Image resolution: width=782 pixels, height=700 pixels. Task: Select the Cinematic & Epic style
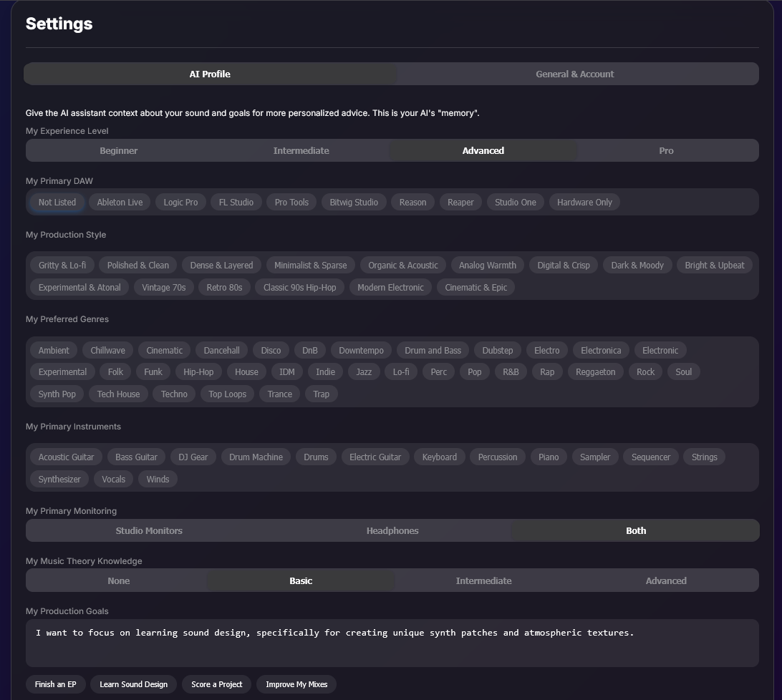pos(476,287)
